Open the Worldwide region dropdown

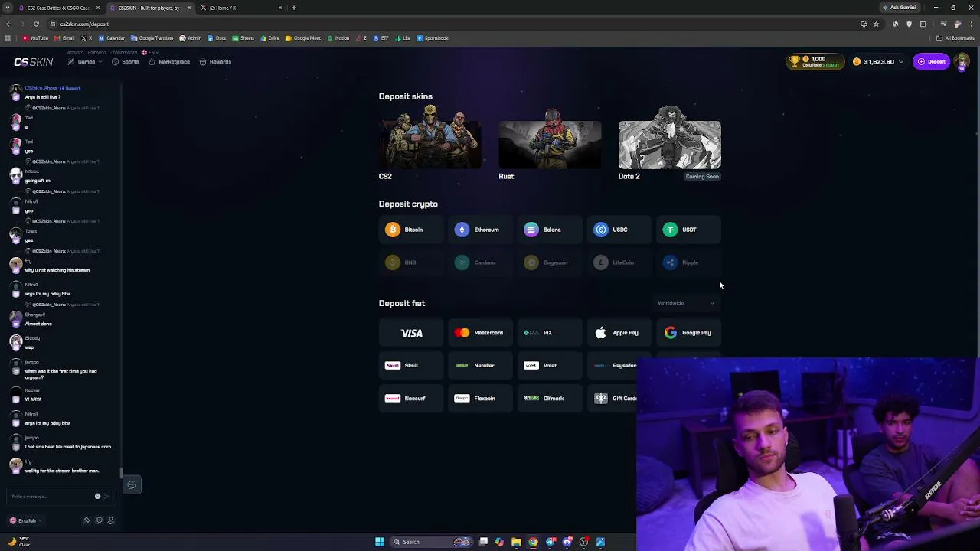tap(686, 303)
